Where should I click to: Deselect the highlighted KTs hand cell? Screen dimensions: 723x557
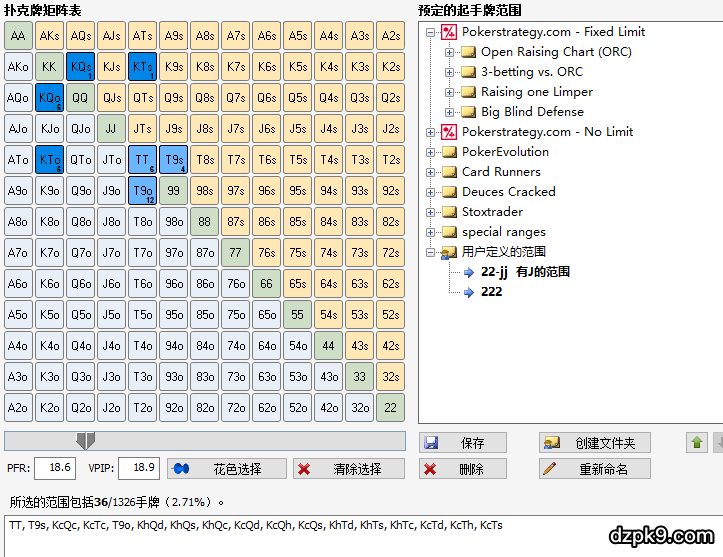[x=142, y=68]
